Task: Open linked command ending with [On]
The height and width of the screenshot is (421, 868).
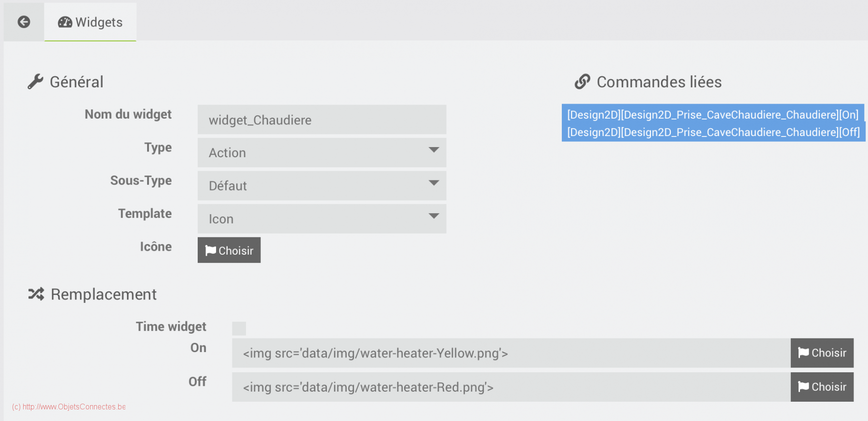Action: 713,114
